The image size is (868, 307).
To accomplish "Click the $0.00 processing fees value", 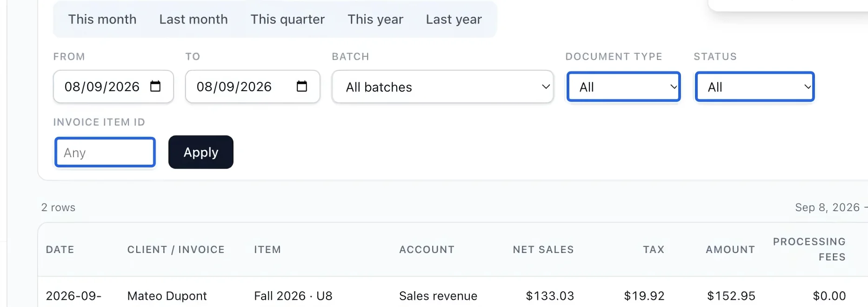I will tap(829, 296).
